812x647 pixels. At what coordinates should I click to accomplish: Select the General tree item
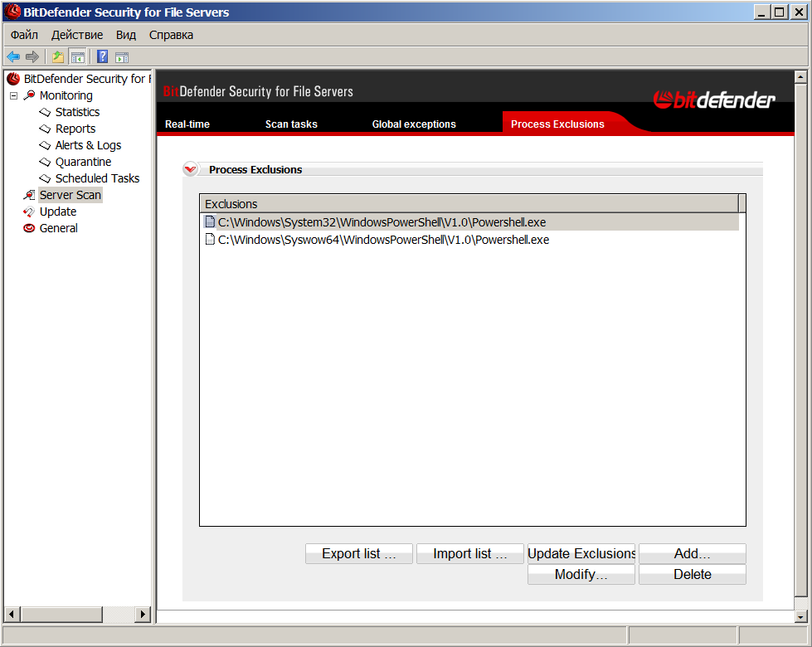(x=59, y=228)
